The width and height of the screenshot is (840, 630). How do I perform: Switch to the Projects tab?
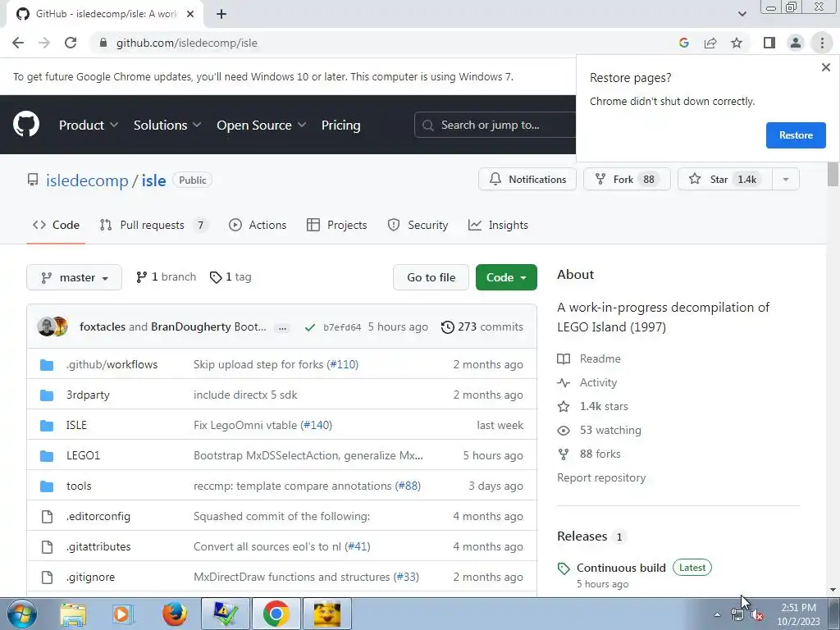coord(337,225)
